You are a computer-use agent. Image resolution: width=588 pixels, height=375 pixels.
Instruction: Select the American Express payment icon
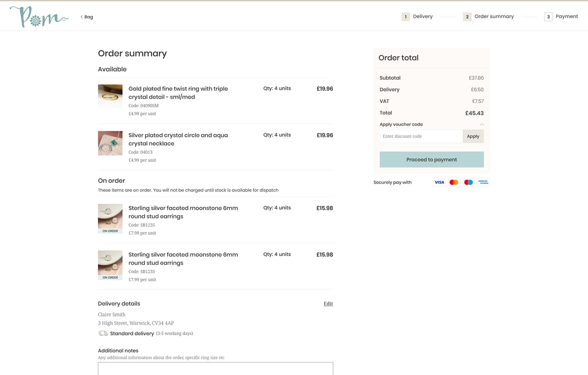pos(483,182)
